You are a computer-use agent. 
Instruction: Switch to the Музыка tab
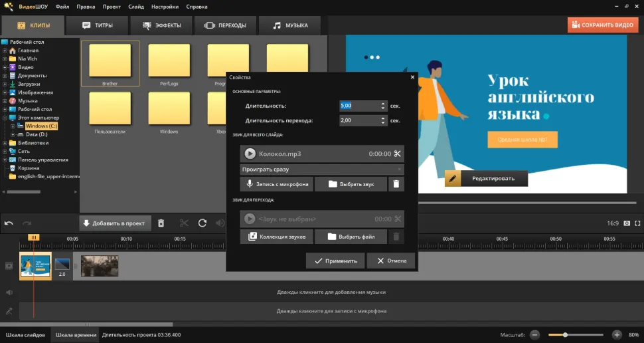click(290, 25)
